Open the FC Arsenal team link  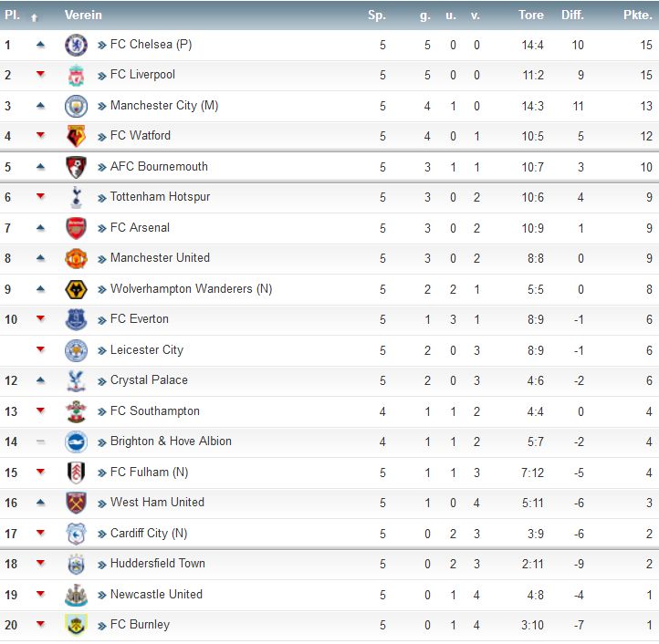(140, 228)
